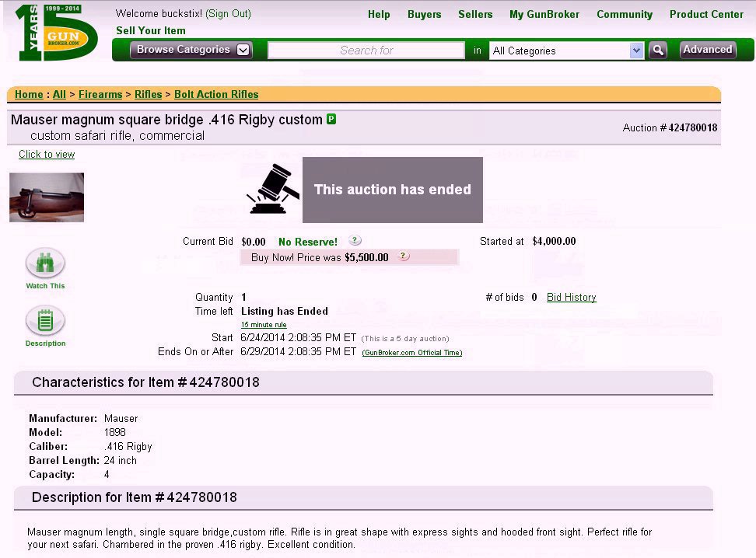Click the Current Bid $0.00 value
The height and width of the screenshot is (558, 756).
[253, 242]
